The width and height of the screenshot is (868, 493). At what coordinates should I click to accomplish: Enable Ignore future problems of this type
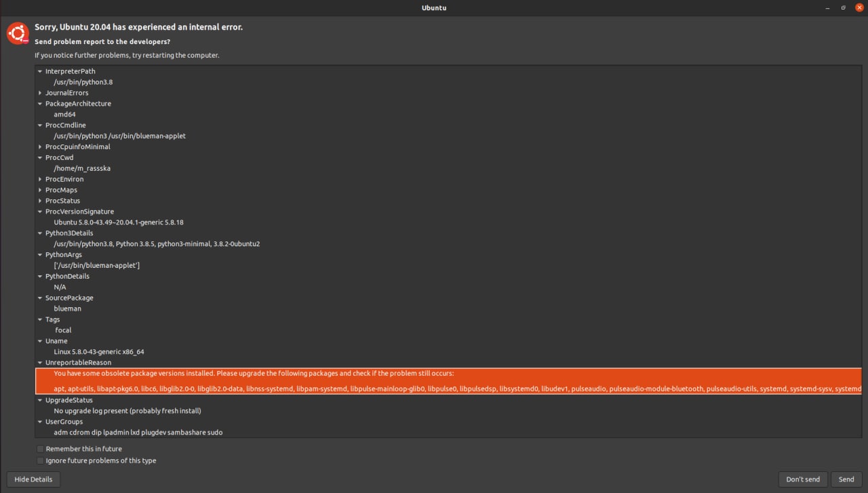click(x=40, y=460)
